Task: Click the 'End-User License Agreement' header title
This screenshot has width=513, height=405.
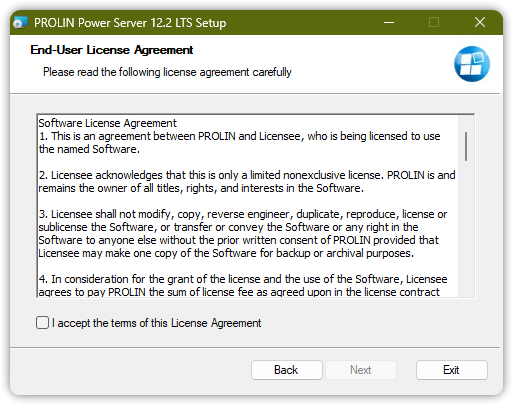Action: 112,50
